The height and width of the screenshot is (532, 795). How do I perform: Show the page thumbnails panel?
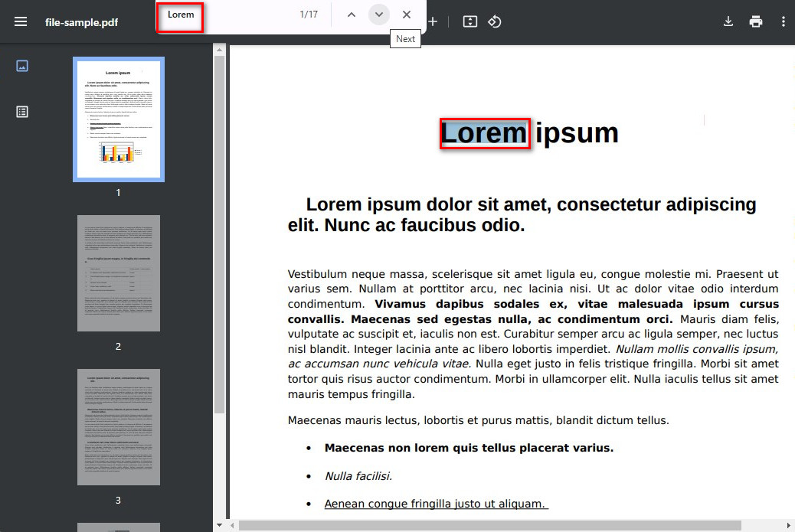[22, 66]
